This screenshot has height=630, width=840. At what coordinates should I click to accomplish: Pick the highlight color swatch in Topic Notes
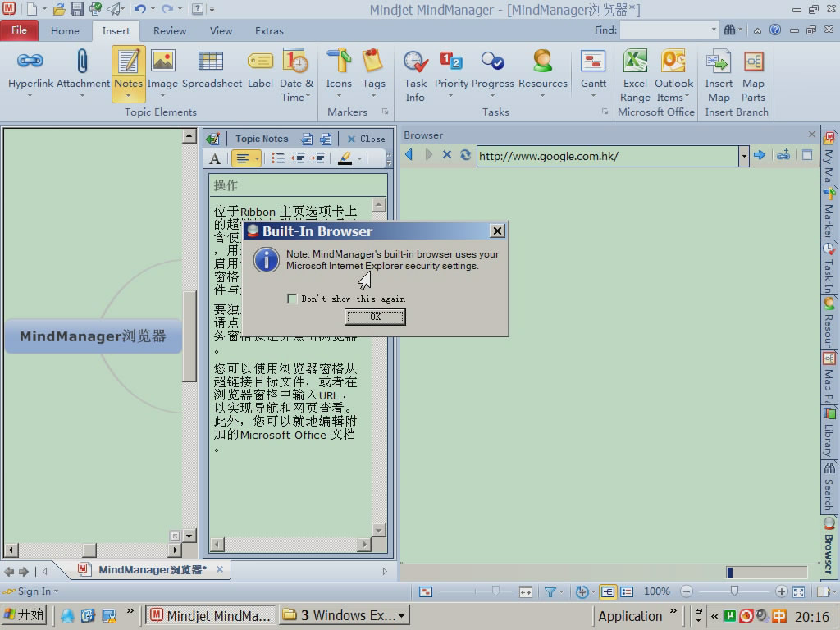tap(345, 158)
